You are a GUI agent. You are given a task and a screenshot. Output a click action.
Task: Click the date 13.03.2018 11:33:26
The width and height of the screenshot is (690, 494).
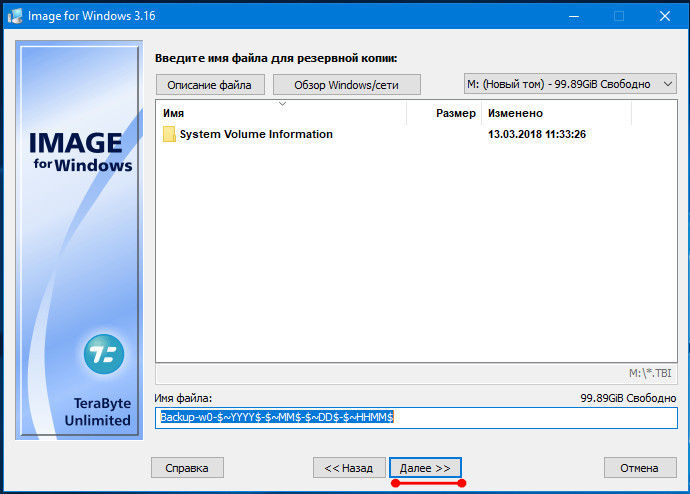pos(537,134)
